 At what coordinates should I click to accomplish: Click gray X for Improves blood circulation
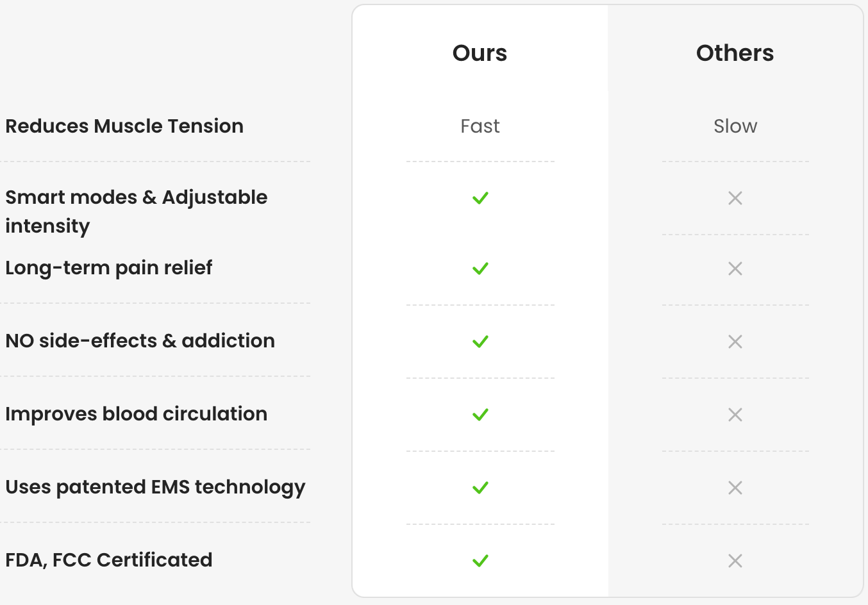[x=735, y=415]
